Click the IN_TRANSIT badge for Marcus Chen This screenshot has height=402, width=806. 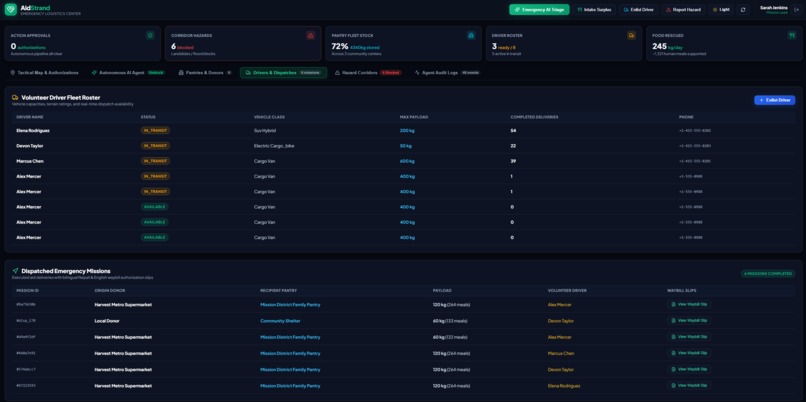[155, 161]
